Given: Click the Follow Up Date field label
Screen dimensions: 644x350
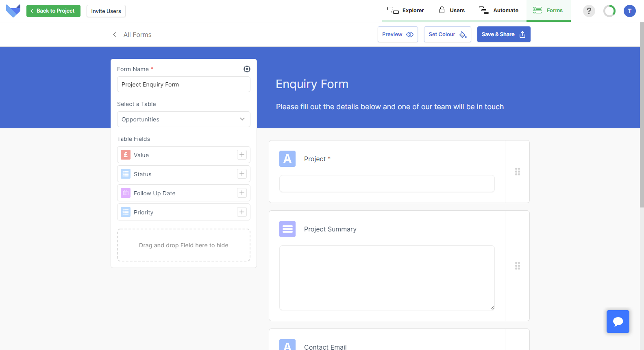Looking at the screenshot, I should coord(154,193).
